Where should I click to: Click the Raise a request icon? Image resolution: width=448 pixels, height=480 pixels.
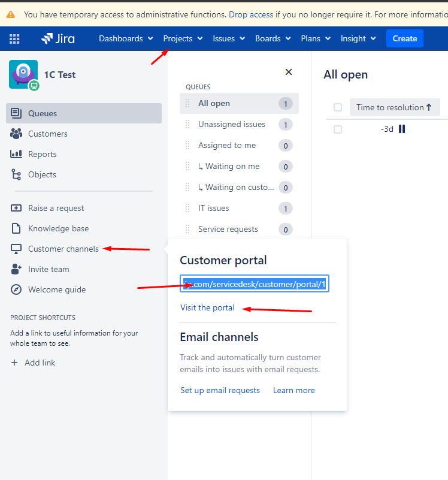point(16,208)
